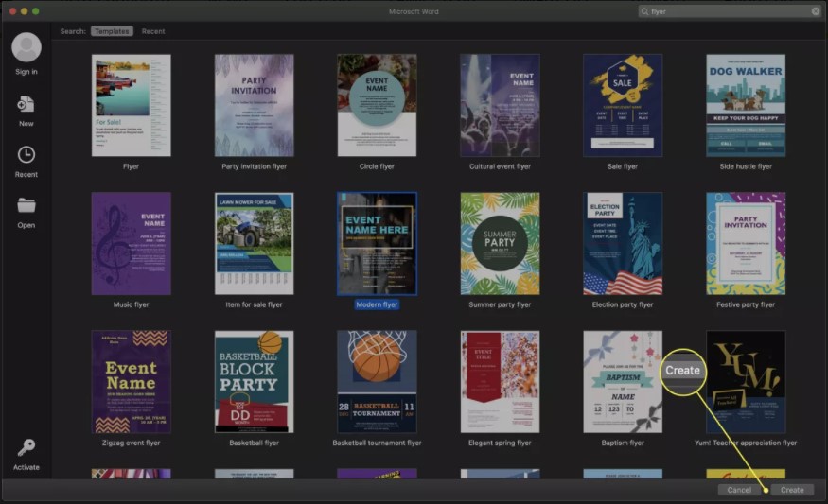Viewport: 828px width, 504px height.
Task: Pick the Basketball tournament flyer template
Action: (x=377, y=381)
